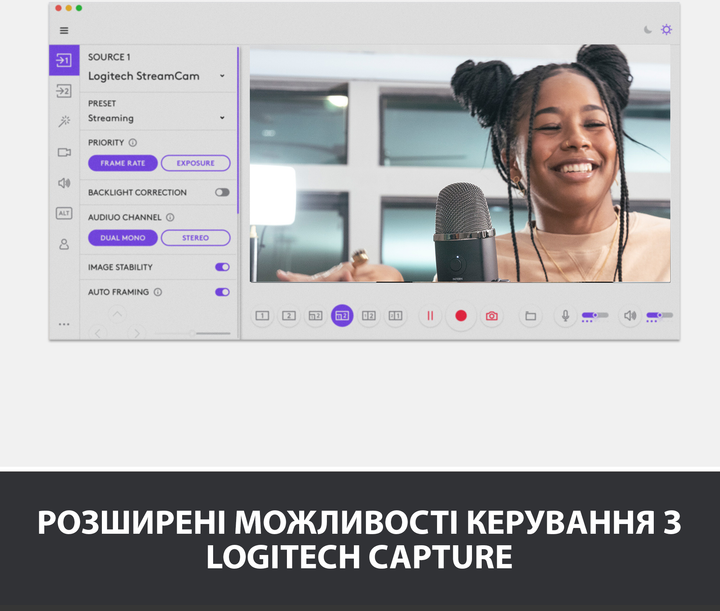Screen dimensions: 720x611
Task: Open the hamburger menu
Action: pos(64,30)
